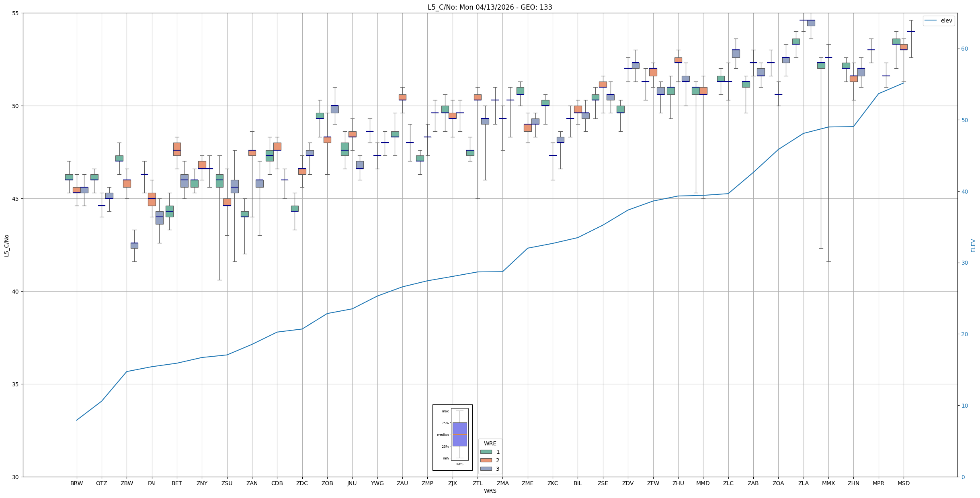Click the WRE legend title
This screenshot has width=980, height=498.
(x=490, y=443)
